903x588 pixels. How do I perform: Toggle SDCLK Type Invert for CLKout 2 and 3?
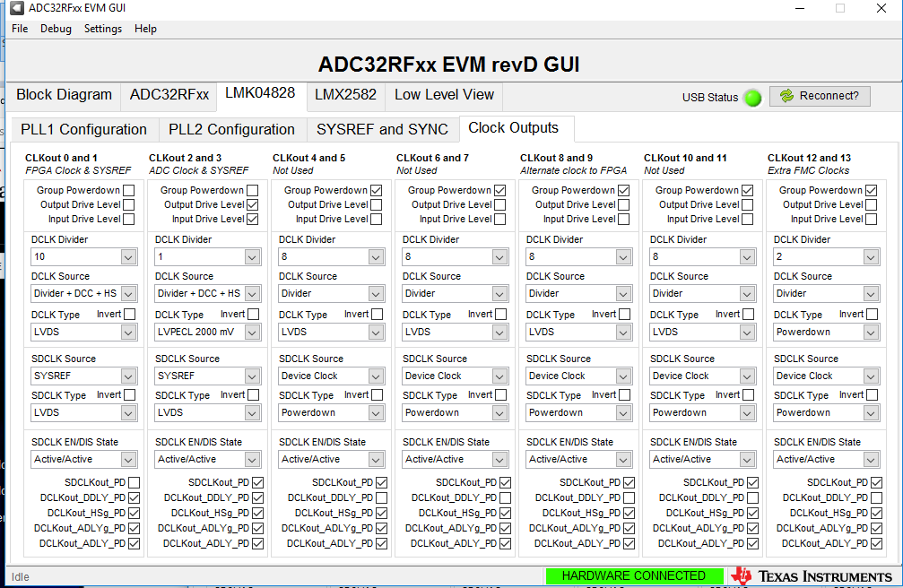tap(254, 394)
